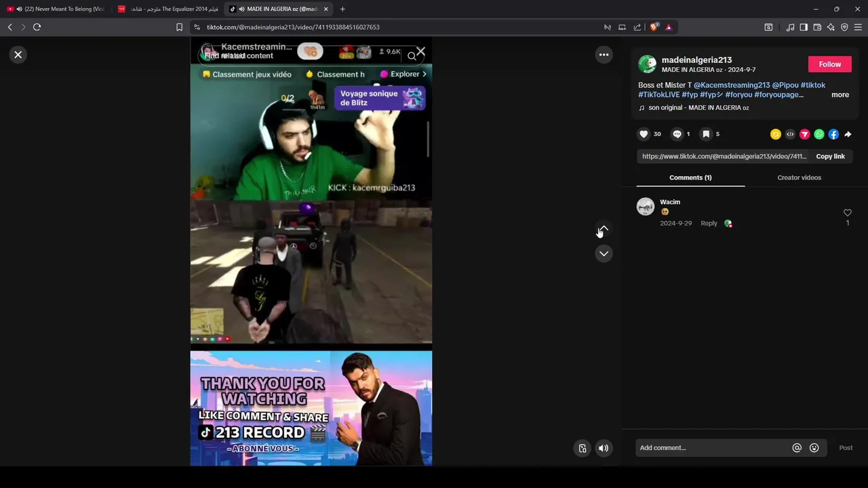868x488 pixels.
Task: Open the Leo AI sparkle icon
Action: click(x=831, y=27)
